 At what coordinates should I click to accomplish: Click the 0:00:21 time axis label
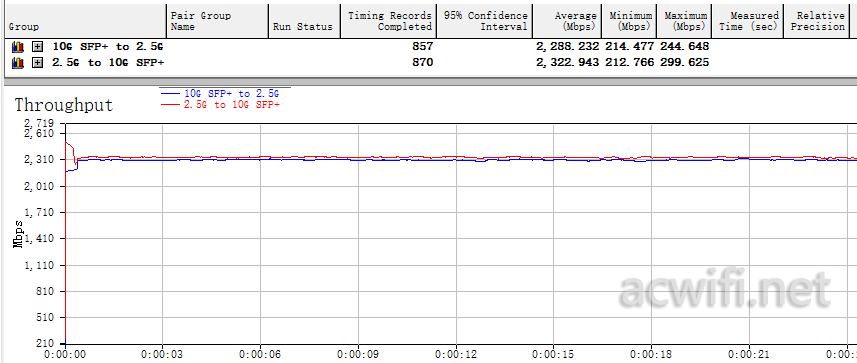(749, 354)
